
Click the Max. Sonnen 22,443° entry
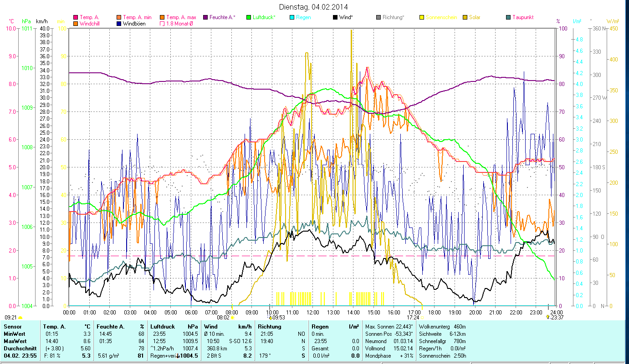(x=389, y=327)
